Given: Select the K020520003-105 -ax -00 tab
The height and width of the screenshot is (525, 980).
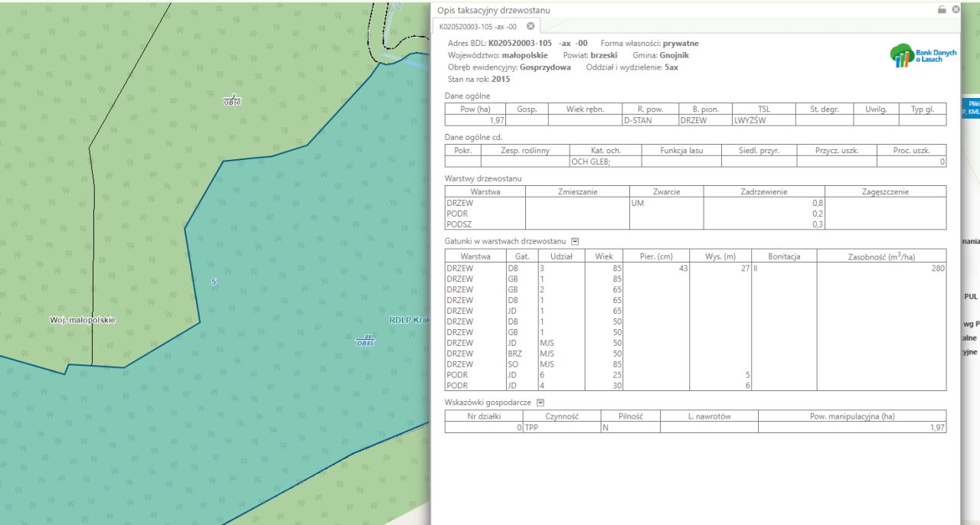Looking at the screenshot, I should [x=478, y=27].
